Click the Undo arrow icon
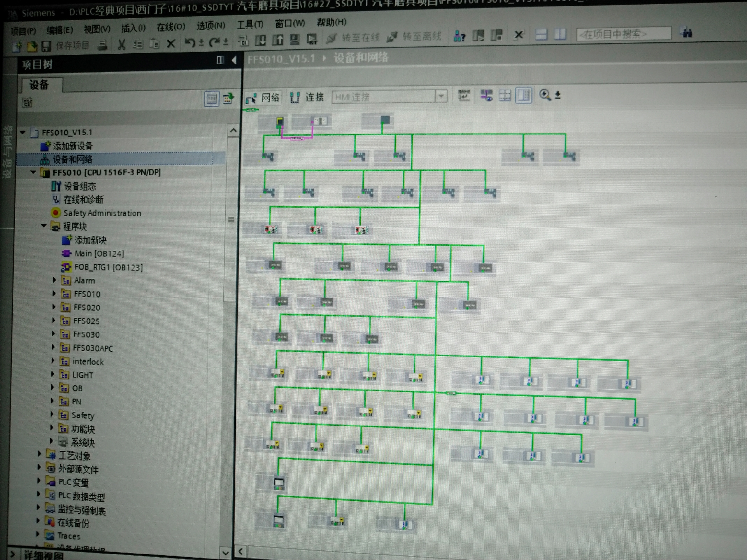This screenshot has height=560, width=747. (189, 42)
